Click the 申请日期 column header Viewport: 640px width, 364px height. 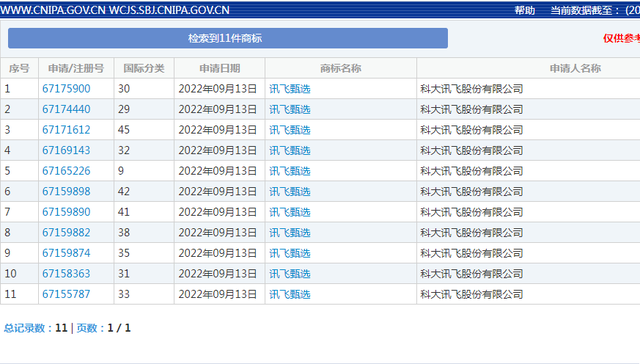[220, 68]
